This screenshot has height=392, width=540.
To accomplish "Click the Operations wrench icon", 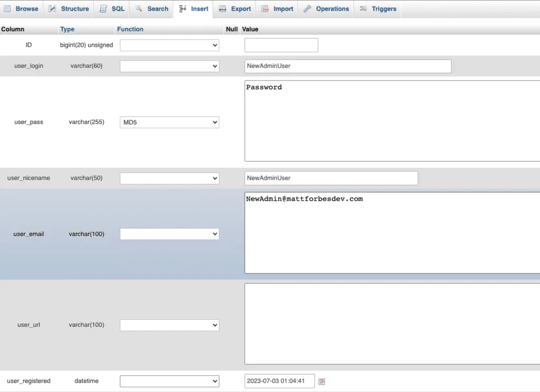I will [x=306, y=8].
